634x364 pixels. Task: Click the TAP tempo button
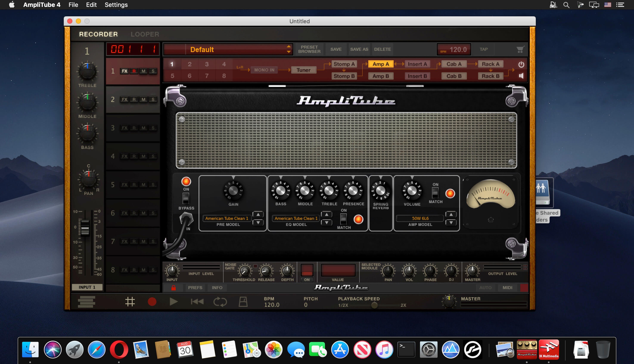point(484,49)
